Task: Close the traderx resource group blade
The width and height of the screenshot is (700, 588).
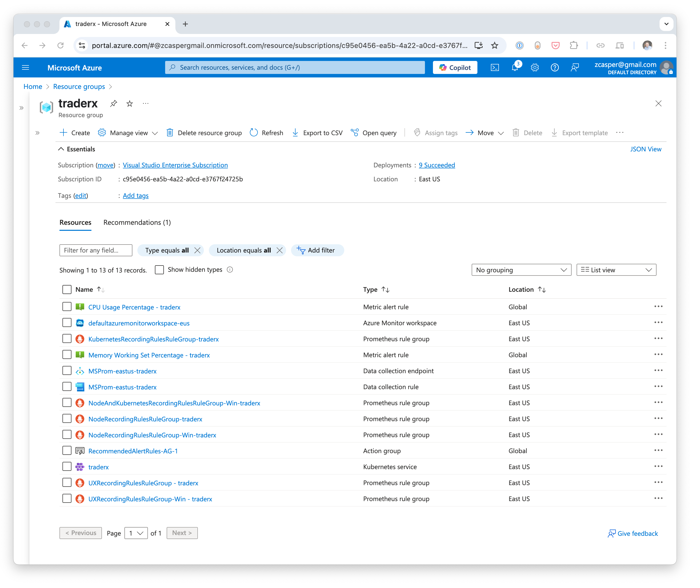Action: pos(658,104)
